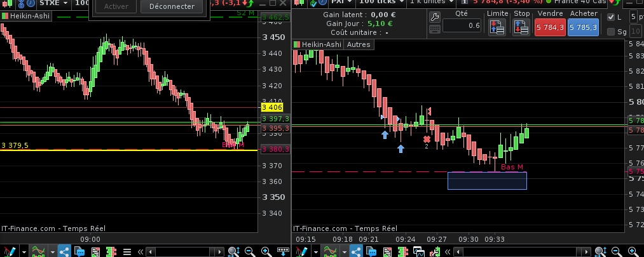Click the clock icon in PXI header
The width and height of the screenshot is (644, 257).
[323, 2]
